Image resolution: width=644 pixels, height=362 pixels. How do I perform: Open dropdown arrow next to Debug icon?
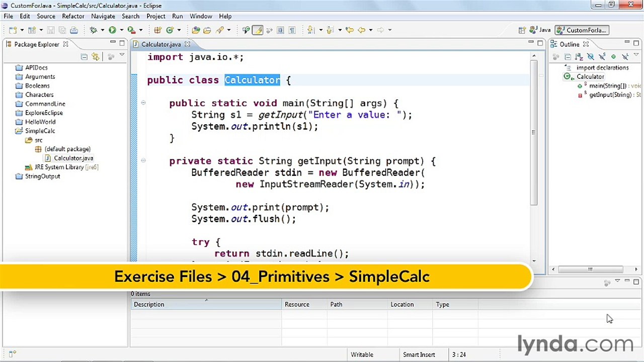[x=103, y=30]
